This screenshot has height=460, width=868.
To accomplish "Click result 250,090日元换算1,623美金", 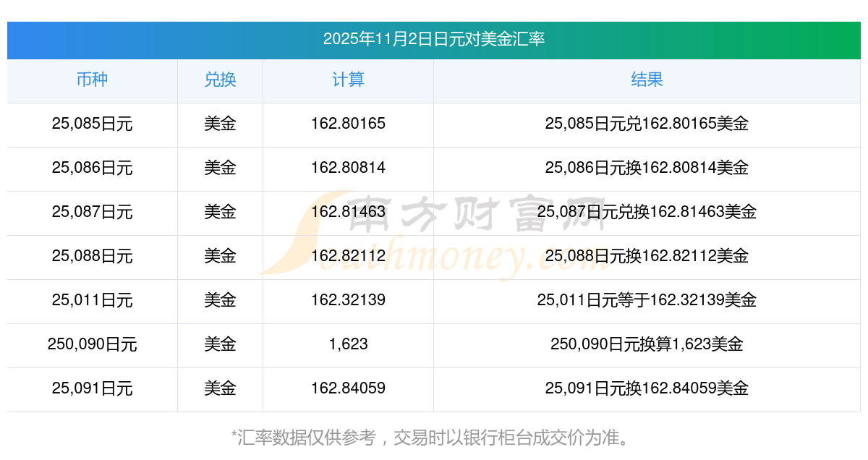I will 647,344.
